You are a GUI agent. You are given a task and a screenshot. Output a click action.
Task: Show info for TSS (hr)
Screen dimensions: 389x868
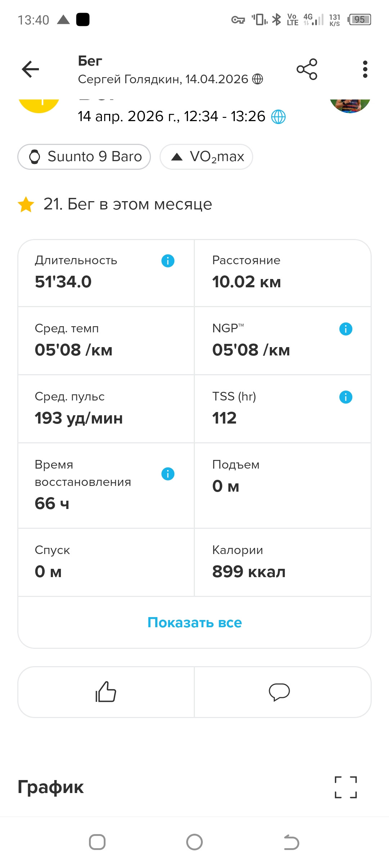[346, 397]
